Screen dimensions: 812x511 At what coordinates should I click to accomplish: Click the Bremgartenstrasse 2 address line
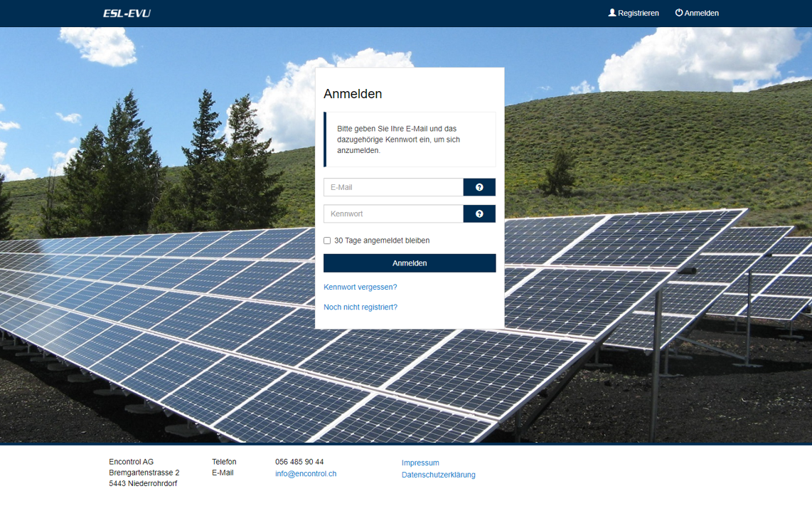pos(144,473)
